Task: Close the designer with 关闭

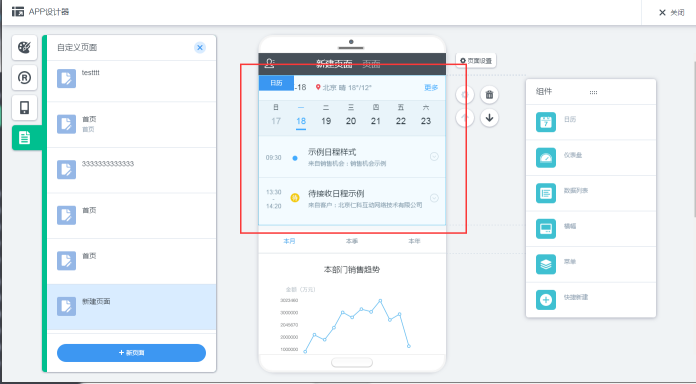Action: (672, 12)
